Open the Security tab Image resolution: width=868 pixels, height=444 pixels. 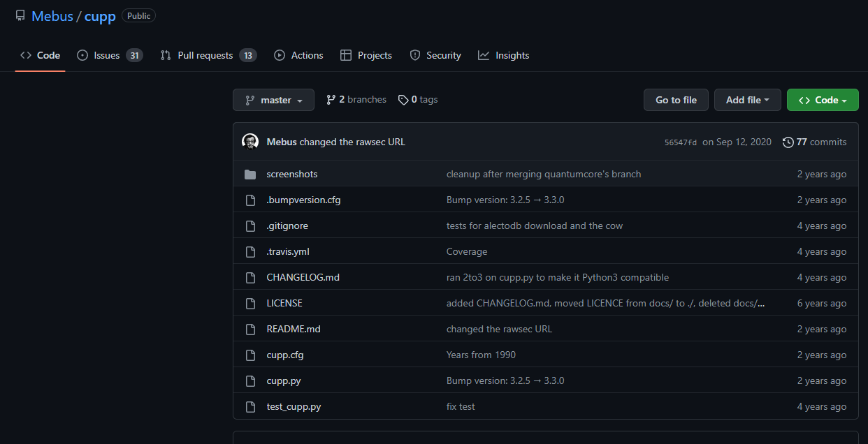pos(435,55)
